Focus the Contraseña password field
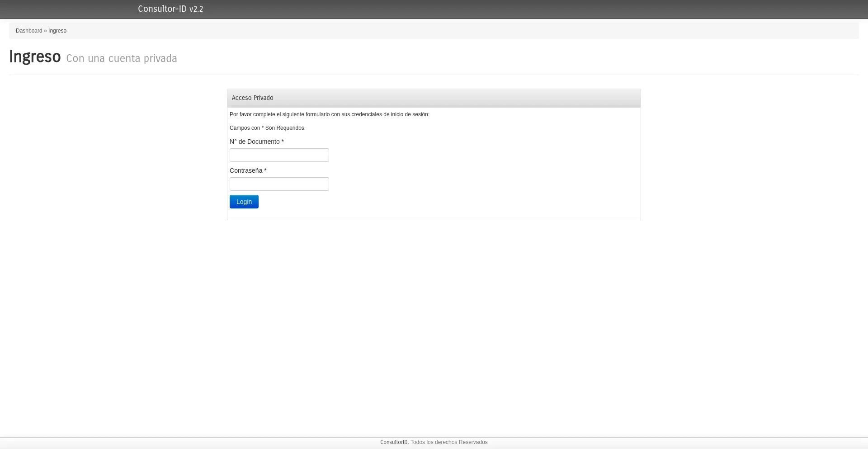The image size is (868, 449). click(279, 184)
